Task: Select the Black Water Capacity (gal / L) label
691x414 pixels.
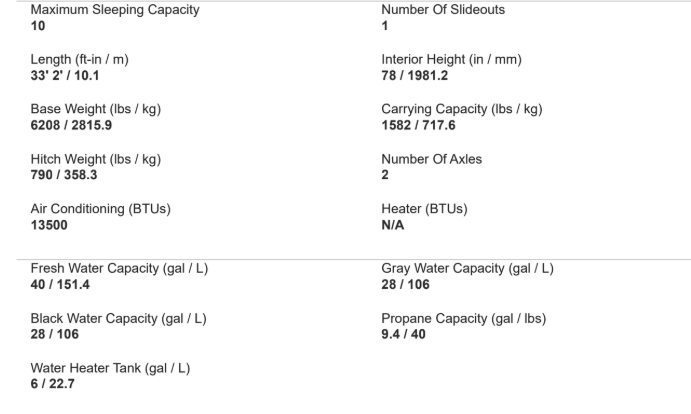Action: tap(119, 319)
